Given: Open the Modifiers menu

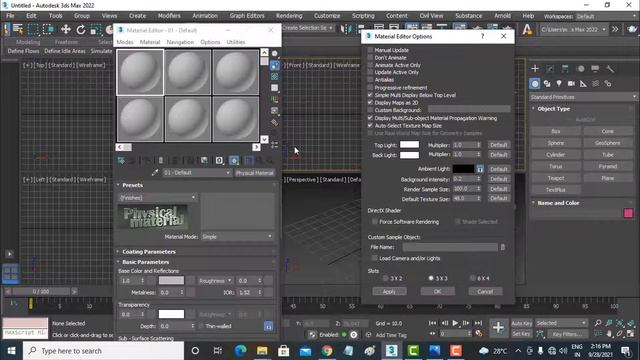Looking at the screenshot, I should [x=169, y=16].
